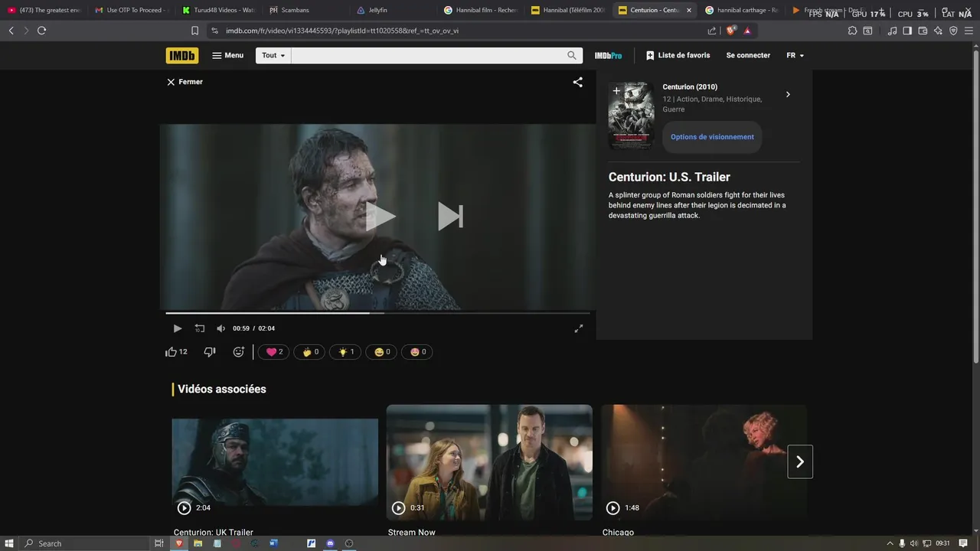The image size is (980, 551).
Task: React with the surprised face emoji
Action: pyautogui.click(x=417, y=352)
